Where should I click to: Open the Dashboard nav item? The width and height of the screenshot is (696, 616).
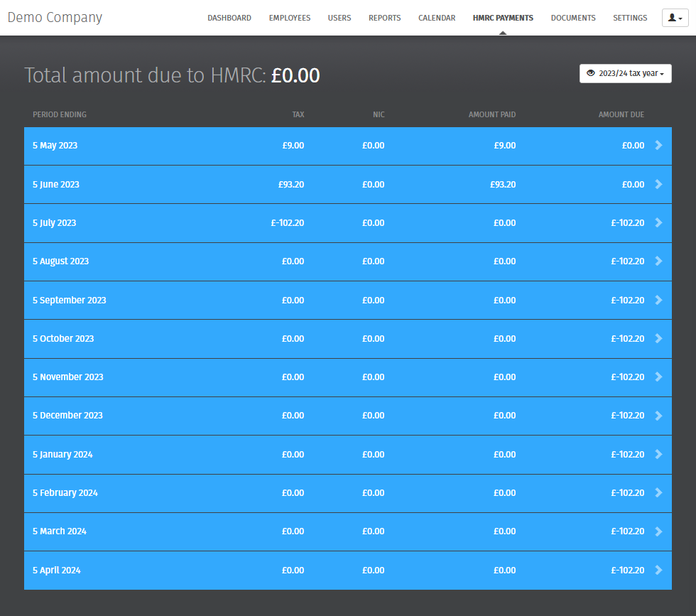[x=229, y=18]
